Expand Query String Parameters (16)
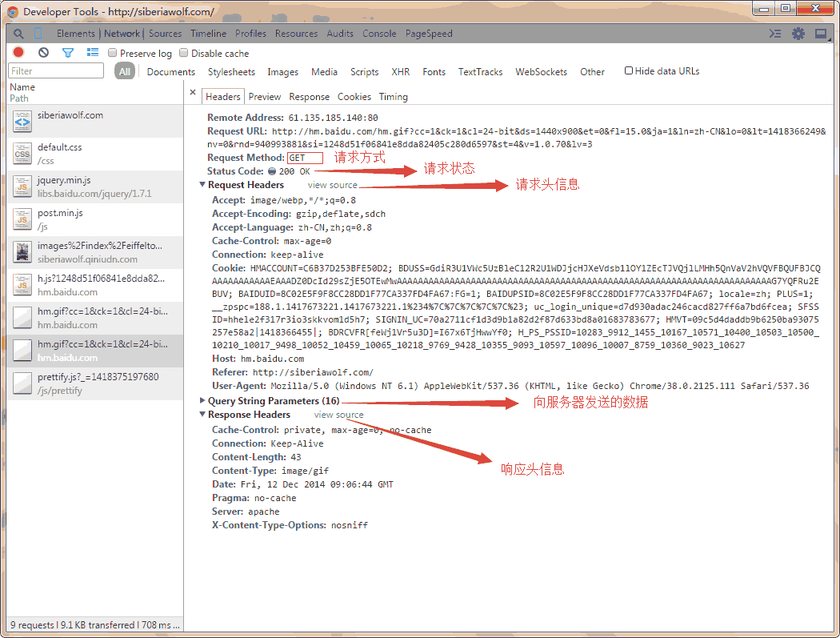 [x=202, y=400]
